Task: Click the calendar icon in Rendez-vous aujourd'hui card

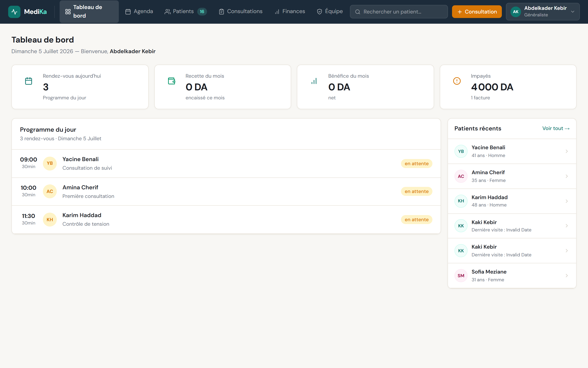Action: [29, 81]
